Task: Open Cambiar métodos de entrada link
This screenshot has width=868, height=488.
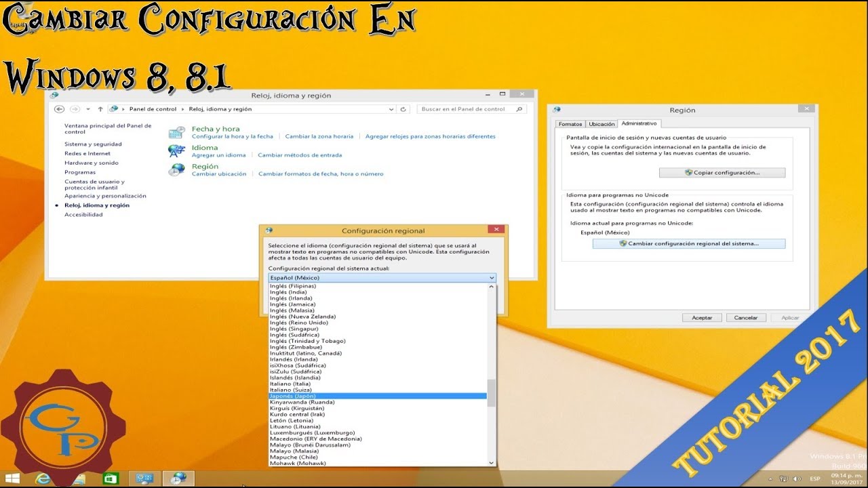Action: click(x=300, y=155)
